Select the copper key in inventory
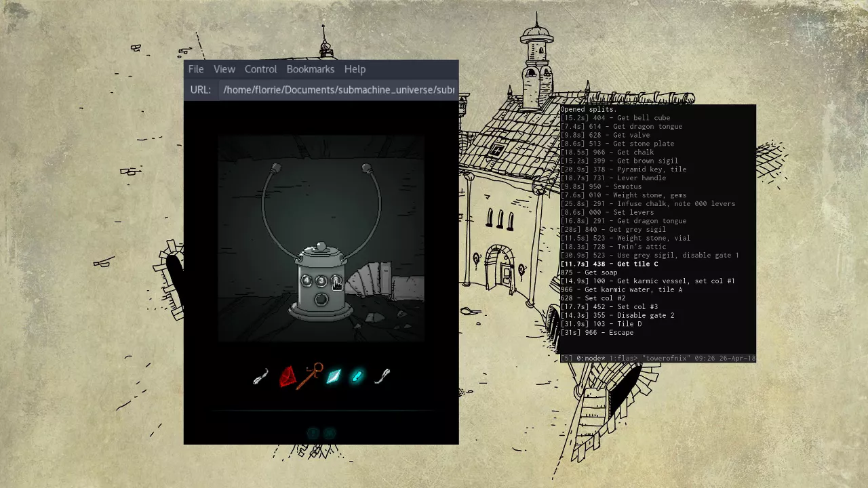 [x=311, y=376]
